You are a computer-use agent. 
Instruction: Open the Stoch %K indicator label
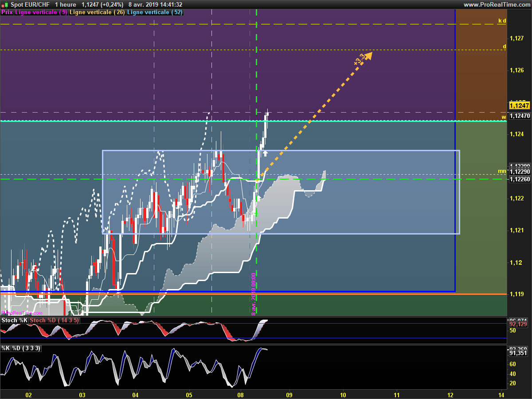[15, 320]
